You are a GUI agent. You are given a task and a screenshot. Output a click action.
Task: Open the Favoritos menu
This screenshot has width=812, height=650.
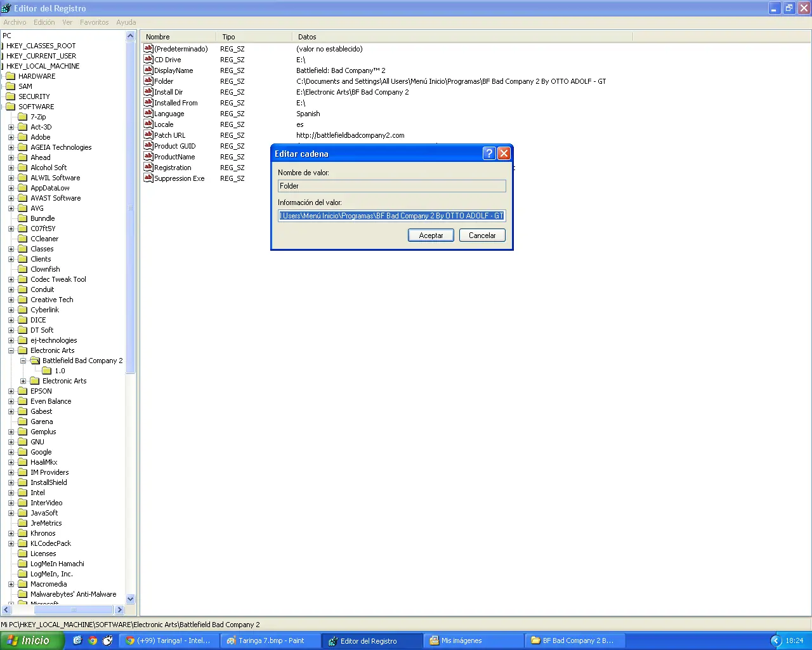pos(95,22)
